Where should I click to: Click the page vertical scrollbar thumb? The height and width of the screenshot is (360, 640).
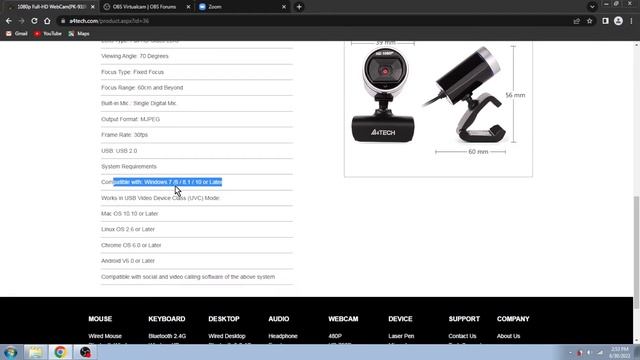(636, 252)
